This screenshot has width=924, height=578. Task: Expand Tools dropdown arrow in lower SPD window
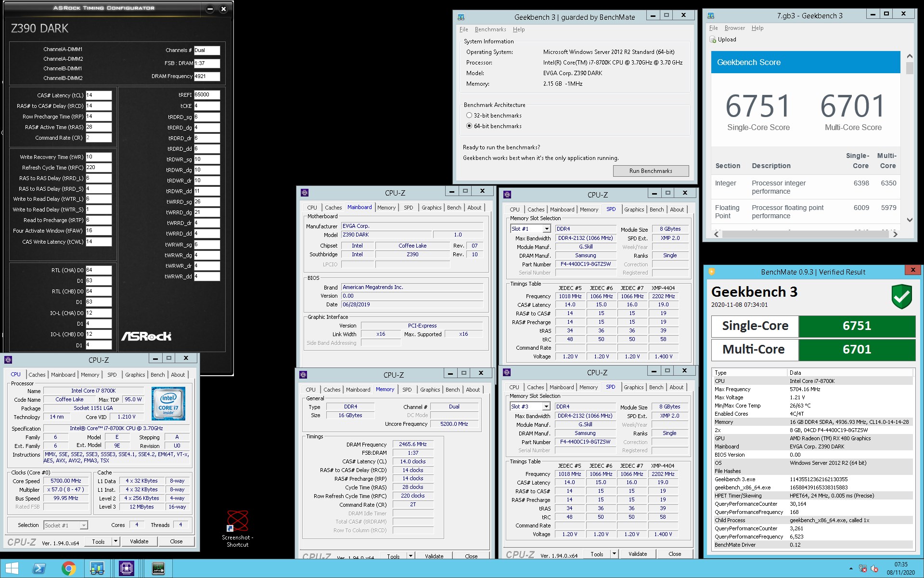click(614, 554)
